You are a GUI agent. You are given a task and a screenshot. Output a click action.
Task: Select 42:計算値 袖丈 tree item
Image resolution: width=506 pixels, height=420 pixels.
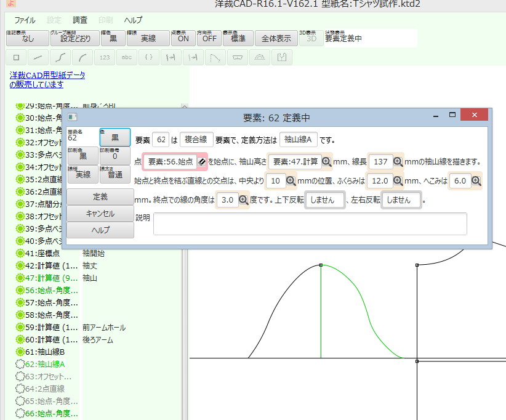click(x=57, y=265)
